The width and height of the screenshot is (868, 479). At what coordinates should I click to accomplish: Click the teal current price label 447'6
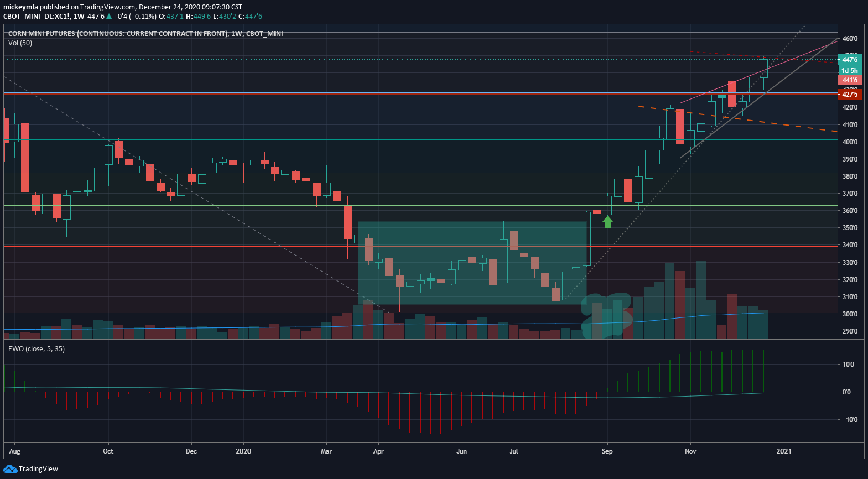pyautogui.click(x=850, y=60)
